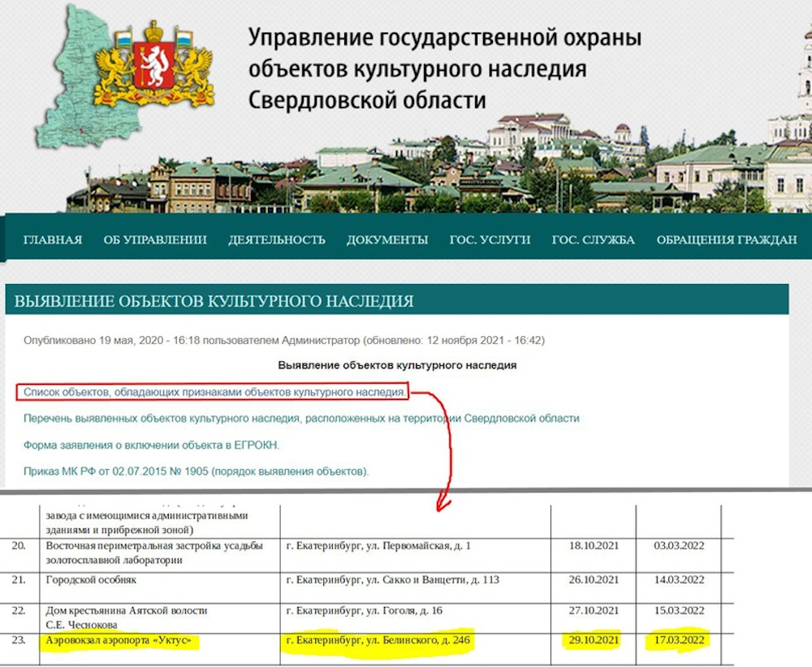Open the ОБ УПРАВЛЕНИИ menu item

(x=155, y=239)
